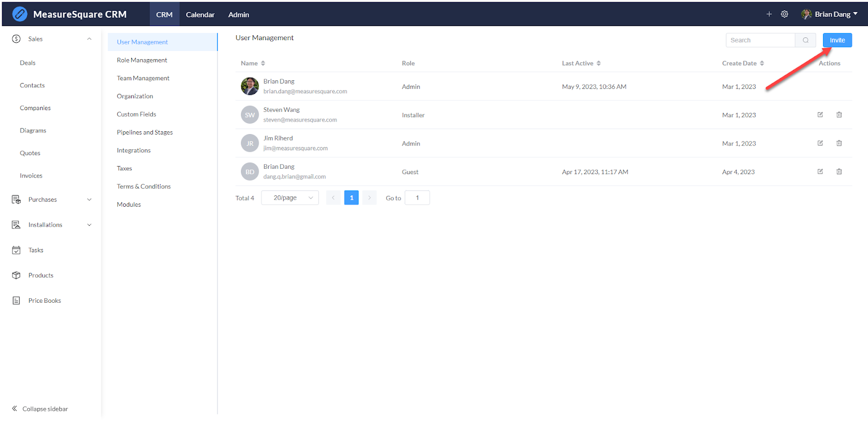
Task: Delete guest Brian Dang user
Action: click(839, 171)
